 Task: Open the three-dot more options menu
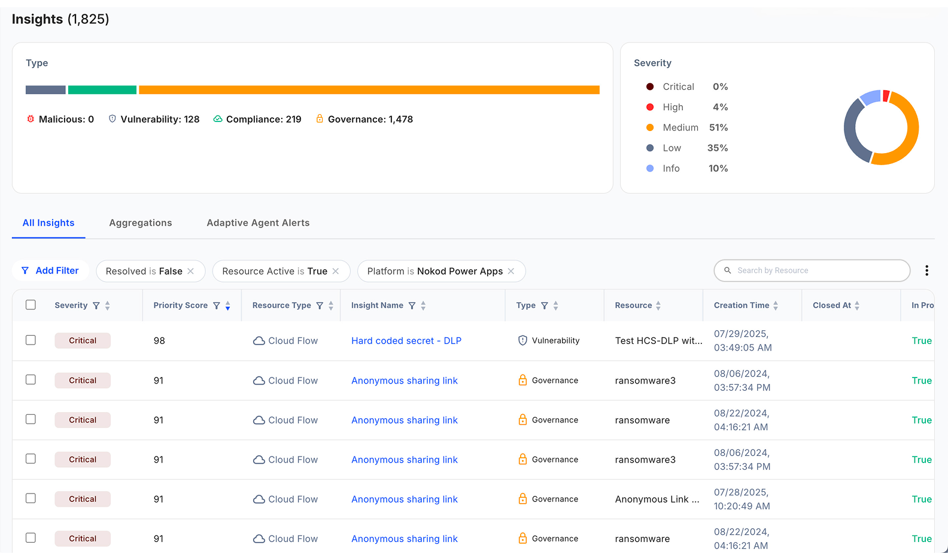click(926, 270)
